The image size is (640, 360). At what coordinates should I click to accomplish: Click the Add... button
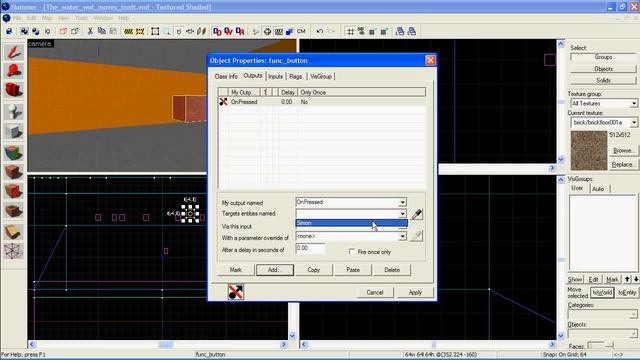pyautogui.click(x=275, y=270)
